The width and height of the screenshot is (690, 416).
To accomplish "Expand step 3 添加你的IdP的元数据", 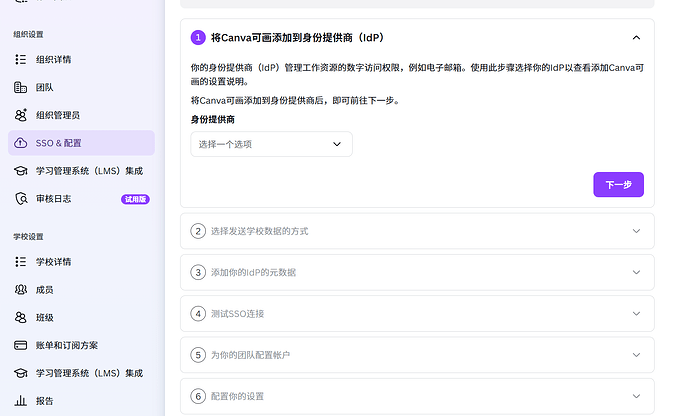I will coord(417,272).
